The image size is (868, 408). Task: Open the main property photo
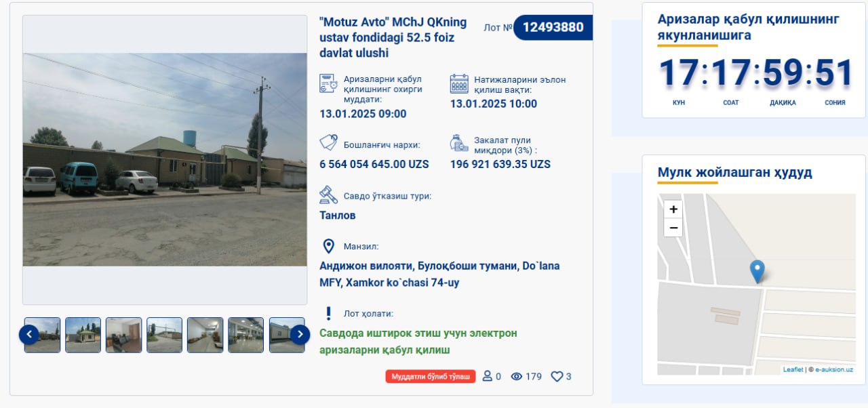click(x=165, y=159)
